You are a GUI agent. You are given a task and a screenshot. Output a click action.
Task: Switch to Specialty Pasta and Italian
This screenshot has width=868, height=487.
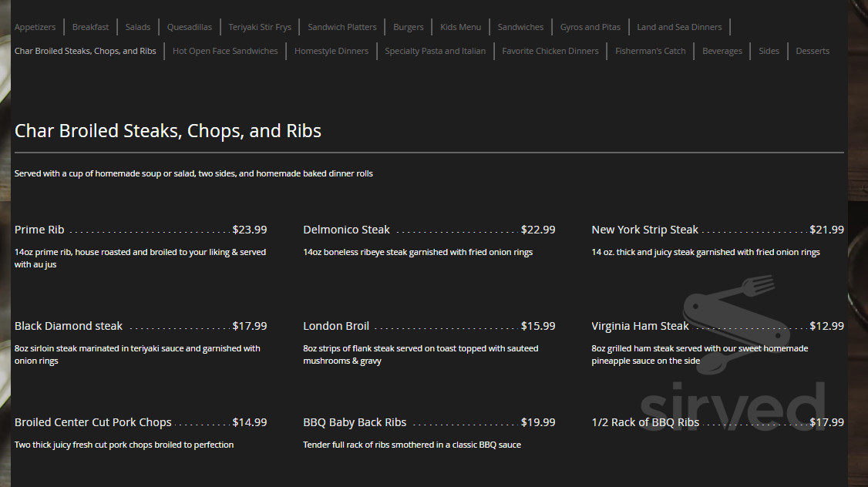point(435,51)
